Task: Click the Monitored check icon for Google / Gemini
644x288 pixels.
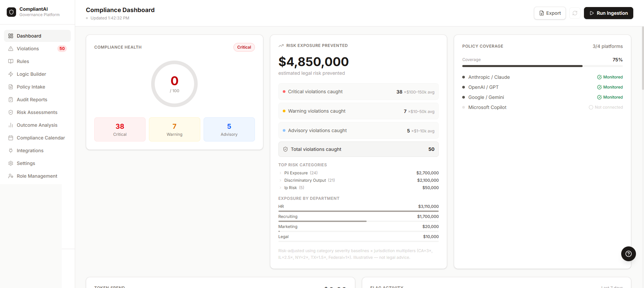Action: pos(599,97)
